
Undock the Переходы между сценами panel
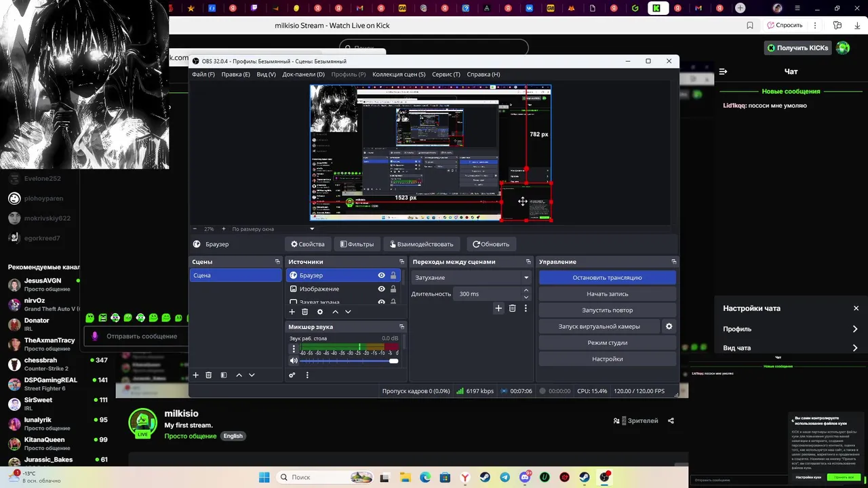[528, 262]
